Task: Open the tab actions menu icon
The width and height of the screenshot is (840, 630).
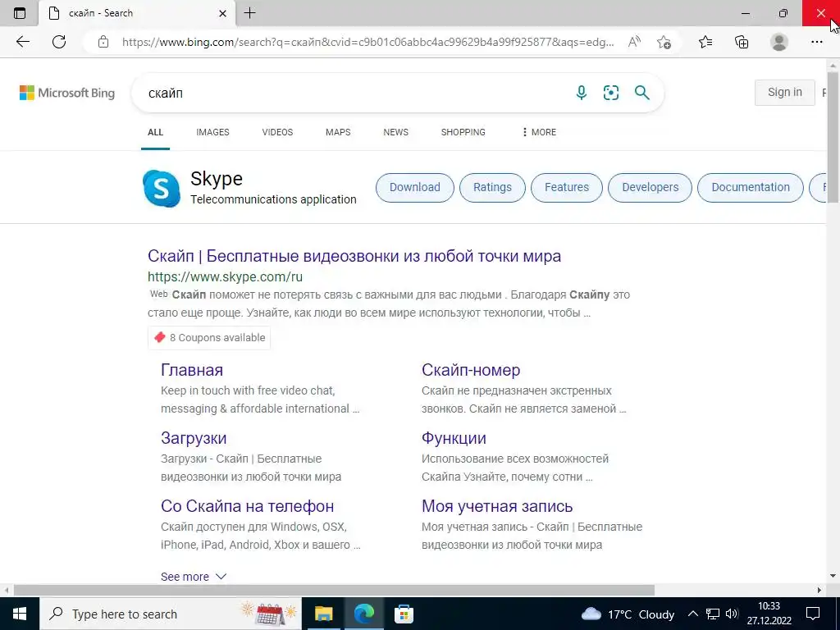Action: click(x=20, y=13)
